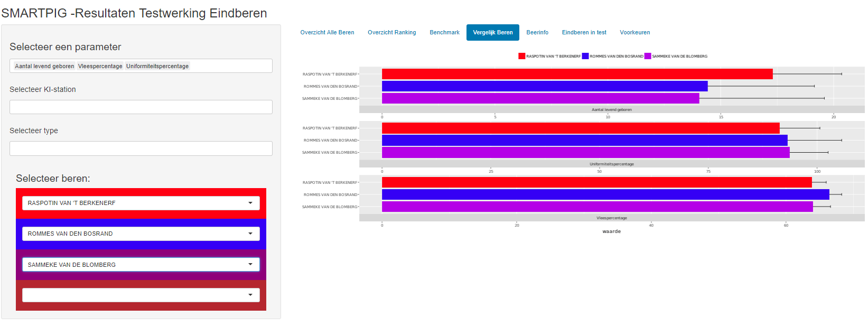Screen dimensions: 868x326
Task: Click RASPOTIN's red bar in Uniformiteitspercentage chart
Action: click(x=581, y=128)
